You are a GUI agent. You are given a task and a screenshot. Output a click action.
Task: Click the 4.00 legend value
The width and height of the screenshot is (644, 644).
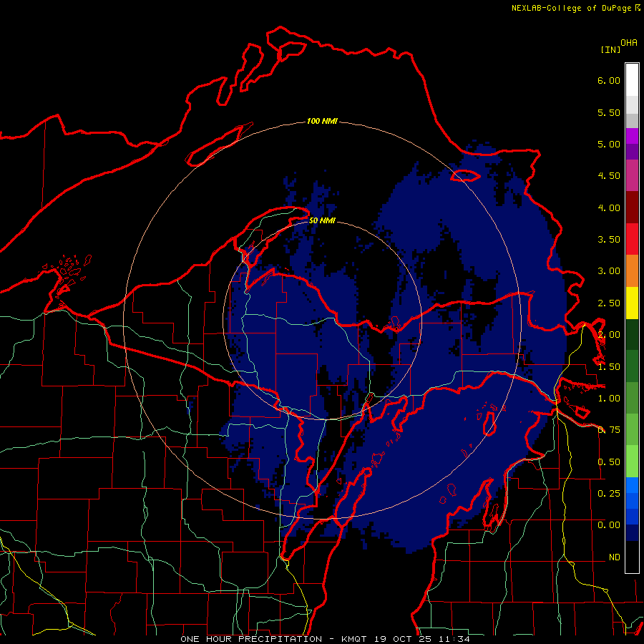(x=609, y=208)
